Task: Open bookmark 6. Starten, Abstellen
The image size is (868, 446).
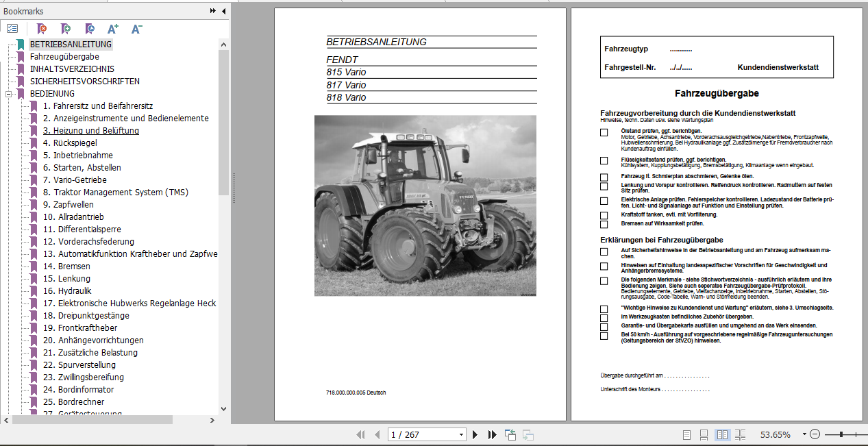Action: tap(82, 168)
